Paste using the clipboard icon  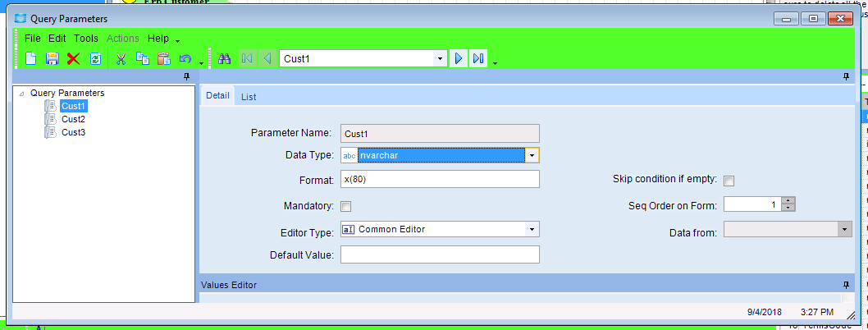click(164, 58)
